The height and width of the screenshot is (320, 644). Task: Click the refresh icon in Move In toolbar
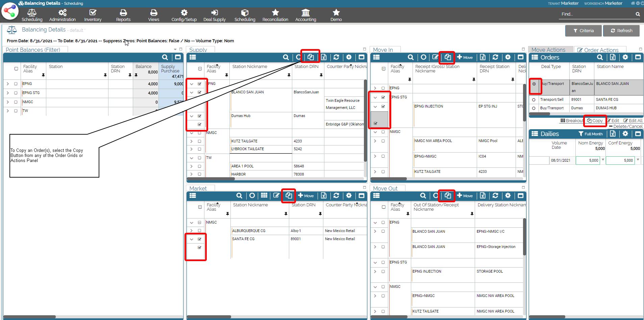495,57
